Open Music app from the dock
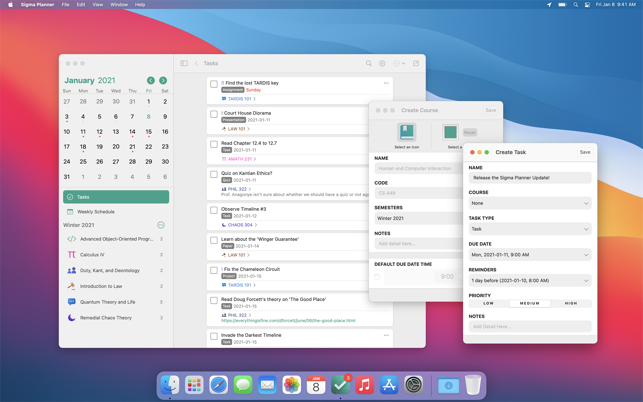The width and height of the screenshot is (643, 402). (365, 385)
